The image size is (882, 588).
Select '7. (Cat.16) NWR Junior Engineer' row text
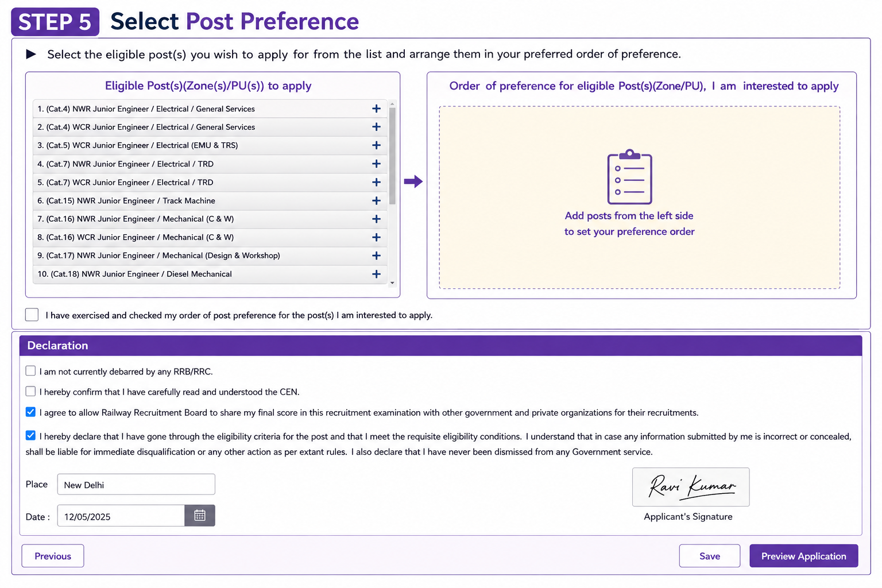136,219
